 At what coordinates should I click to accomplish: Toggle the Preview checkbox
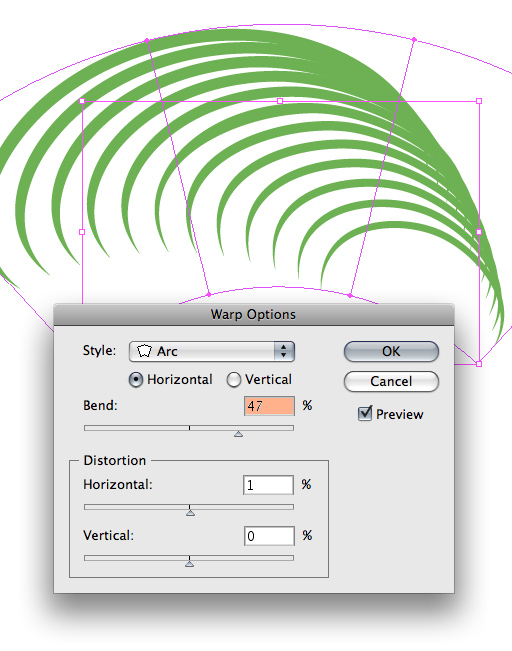(365, 414)
